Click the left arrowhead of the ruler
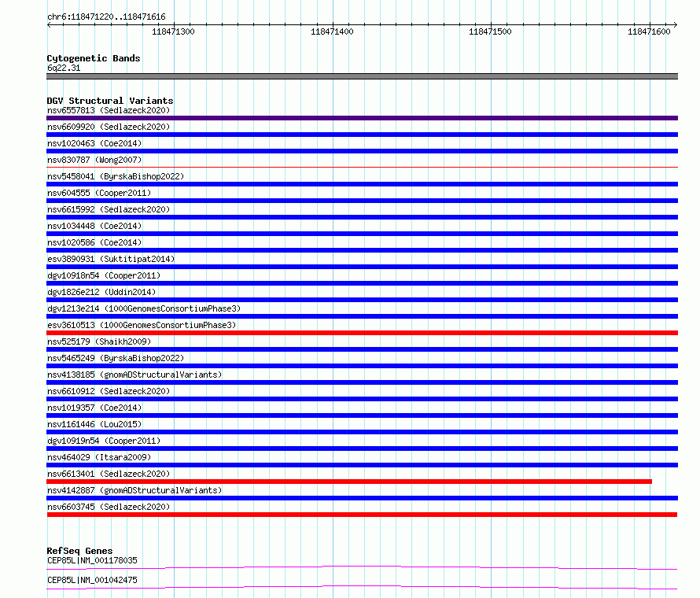This screenshot has height=598, width=700. [49, 25]
